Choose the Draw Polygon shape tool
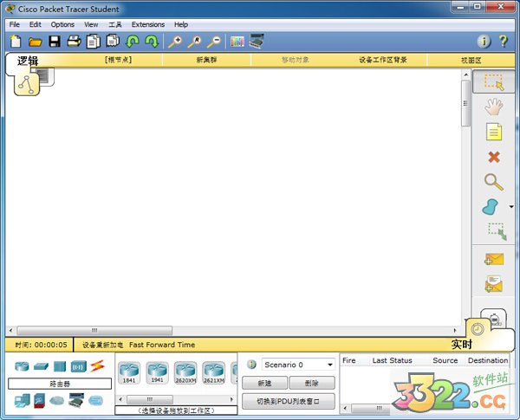520x420 pixels. pyautogui.click(x=491, y=207)
